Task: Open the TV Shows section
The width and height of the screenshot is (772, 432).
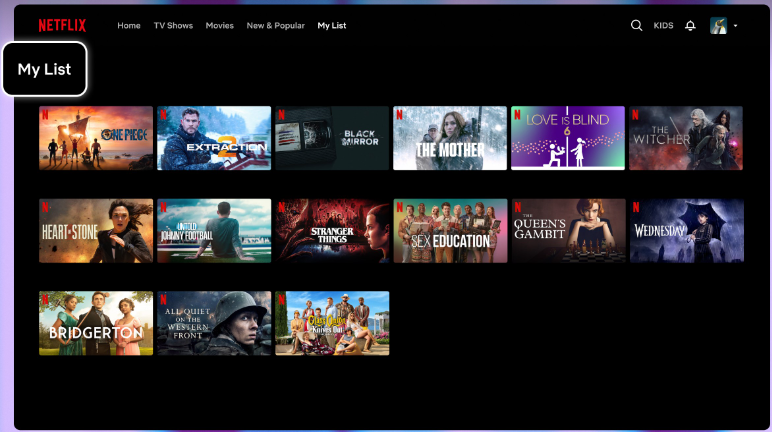Action: click(173, 26)
